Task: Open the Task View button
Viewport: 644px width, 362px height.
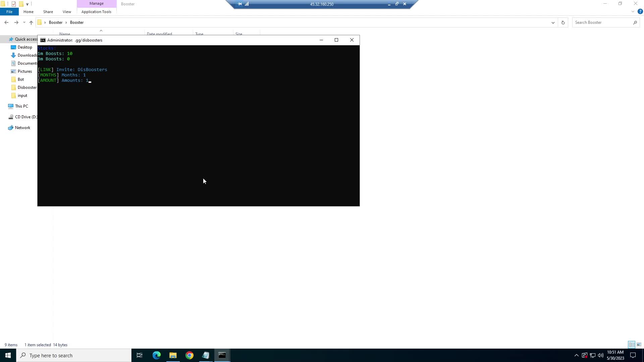Action: (140, 355)
